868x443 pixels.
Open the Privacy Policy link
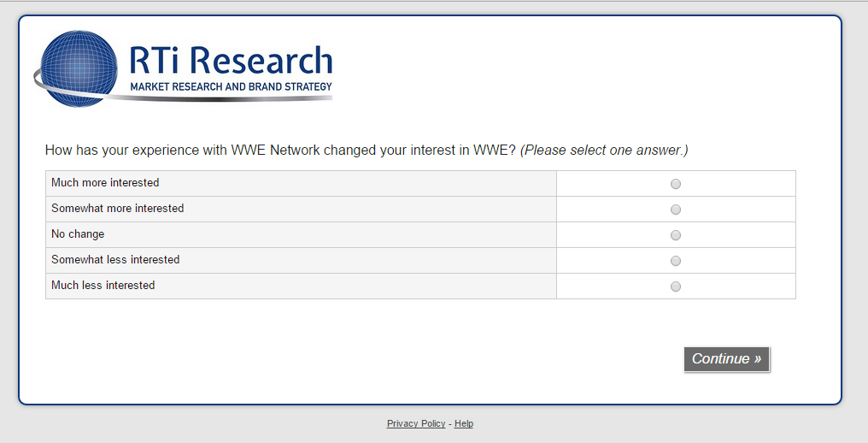(x=416, y=424)
